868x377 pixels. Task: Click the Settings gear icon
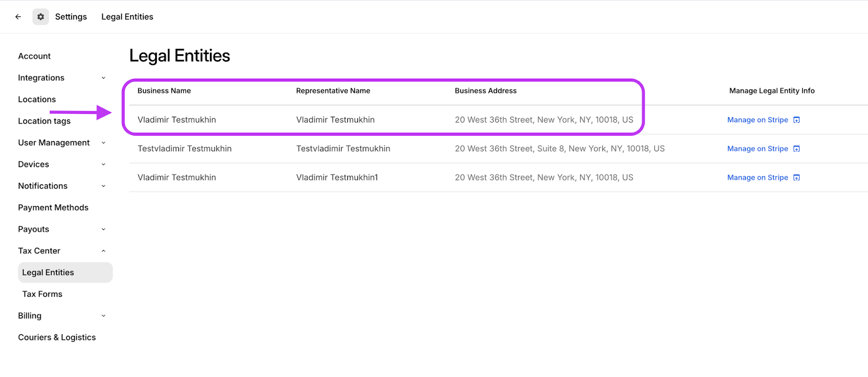(41, 17)
